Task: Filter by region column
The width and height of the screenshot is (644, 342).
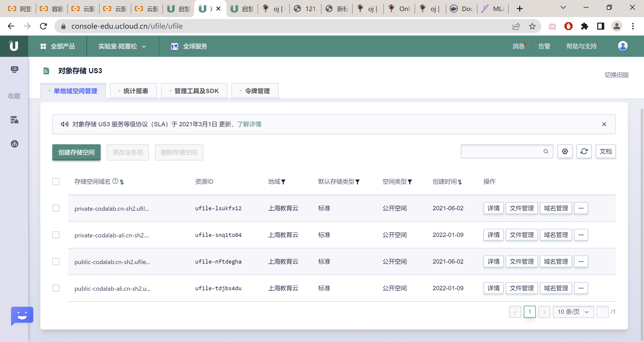Action: (x=283, y=182)
